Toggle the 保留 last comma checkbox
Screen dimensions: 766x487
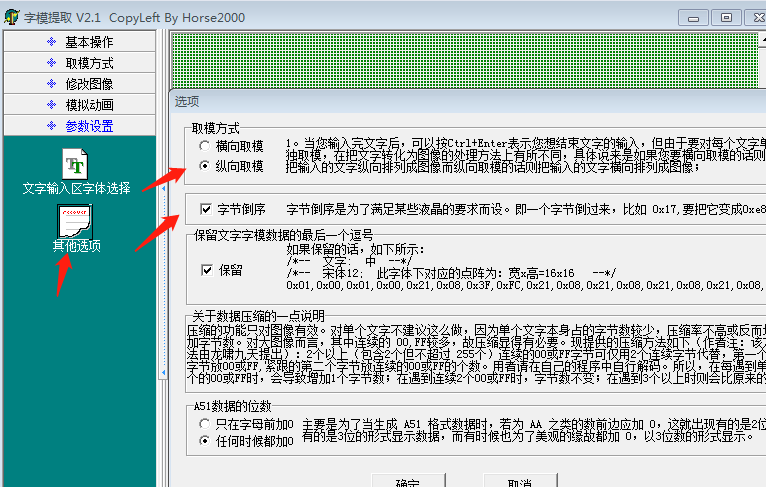pyautogui.click(x=207, y=270)
